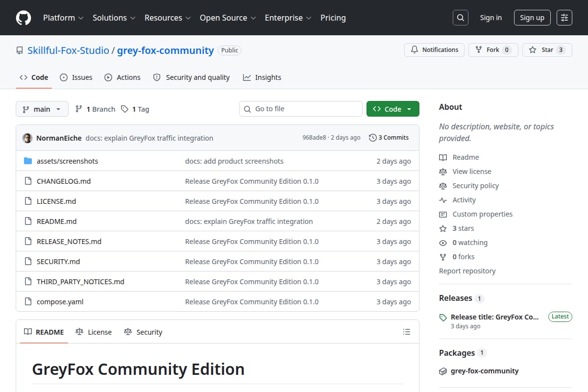Viewport: 588px width, 392px height.
Task: Click the star icon beside 3 stars
Action: coord(443,228)
